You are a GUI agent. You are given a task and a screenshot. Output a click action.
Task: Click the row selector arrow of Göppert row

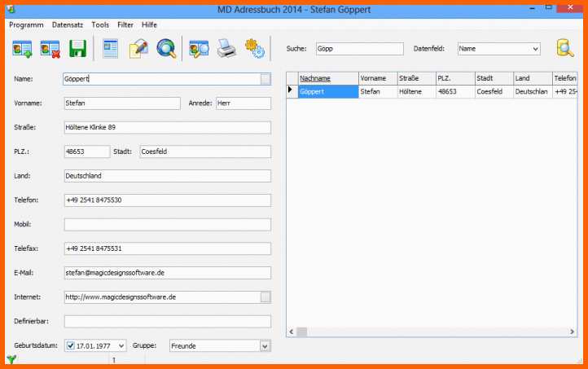(292, 91)
